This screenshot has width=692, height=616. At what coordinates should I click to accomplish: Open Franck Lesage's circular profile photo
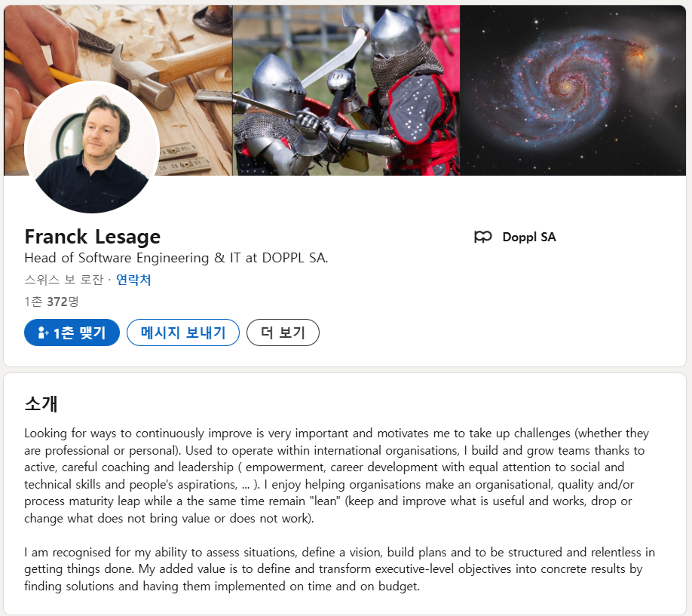point(92,147)
